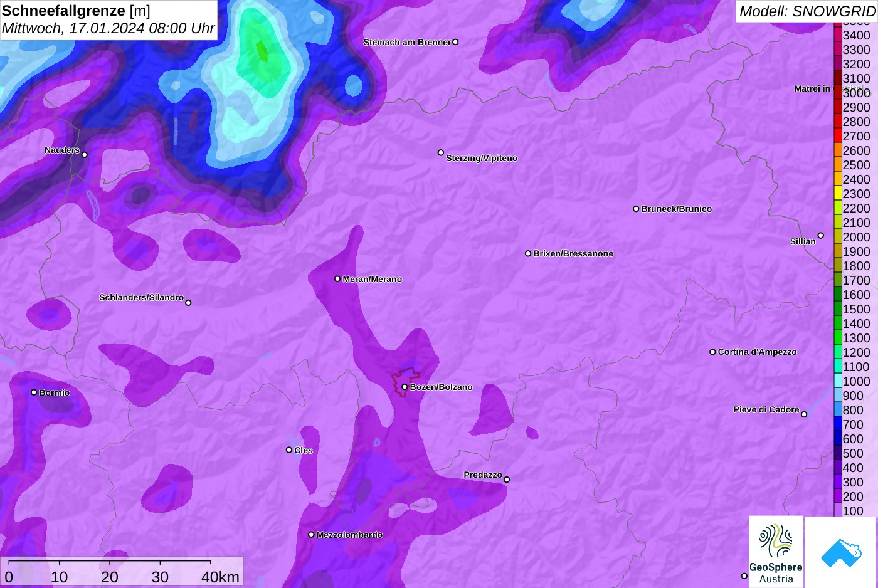Click the Bormio location marker

coord(34,392)
